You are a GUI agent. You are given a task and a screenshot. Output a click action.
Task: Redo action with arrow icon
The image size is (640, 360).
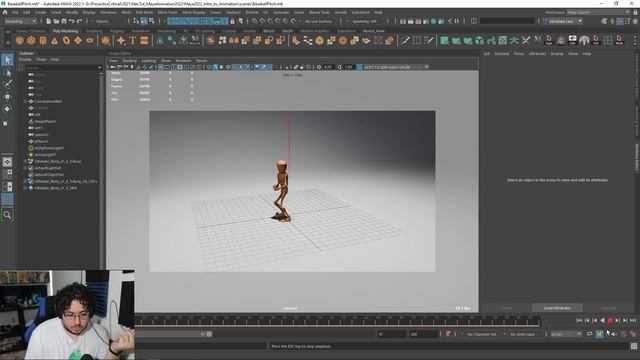pos(80,21)
